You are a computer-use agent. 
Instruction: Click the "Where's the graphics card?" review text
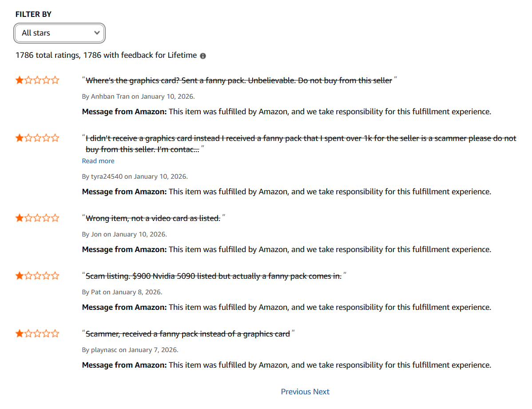tap(238, 80)
